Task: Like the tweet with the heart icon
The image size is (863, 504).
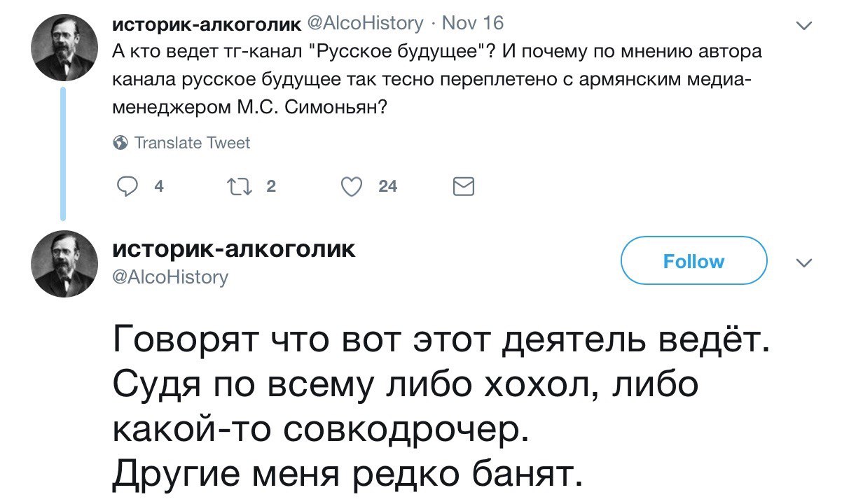Action: pyautogui.click(x=351, y=186)
